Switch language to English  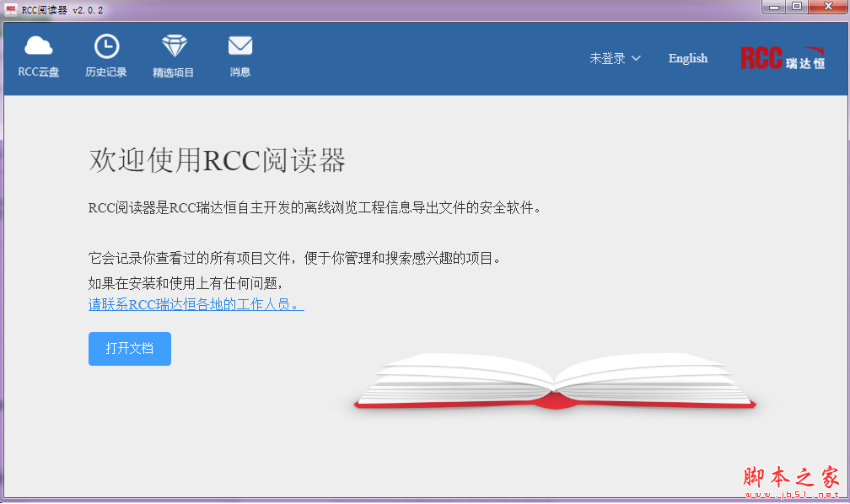point(688,58)
